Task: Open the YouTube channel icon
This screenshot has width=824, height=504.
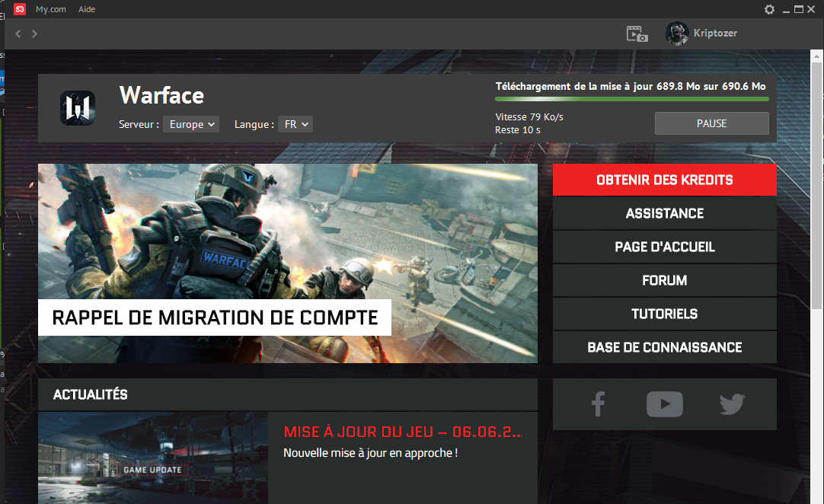Action: tap(665, 404)
